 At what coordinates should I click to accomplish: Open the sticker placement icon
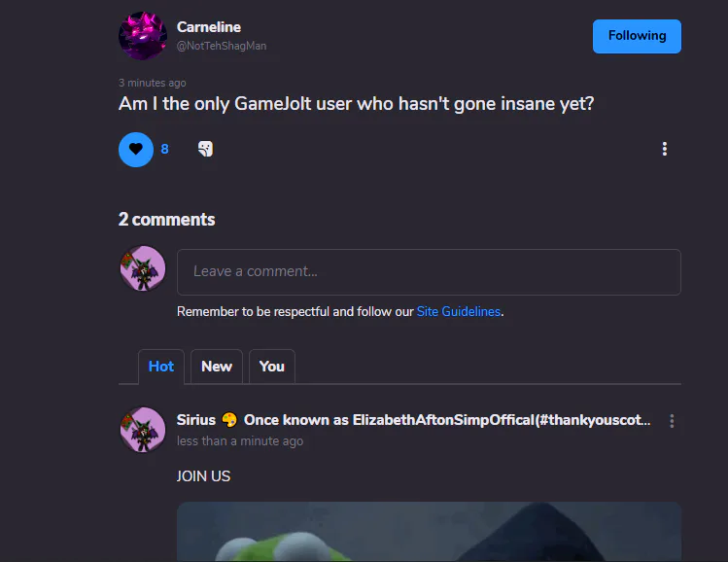pos(206,149)
